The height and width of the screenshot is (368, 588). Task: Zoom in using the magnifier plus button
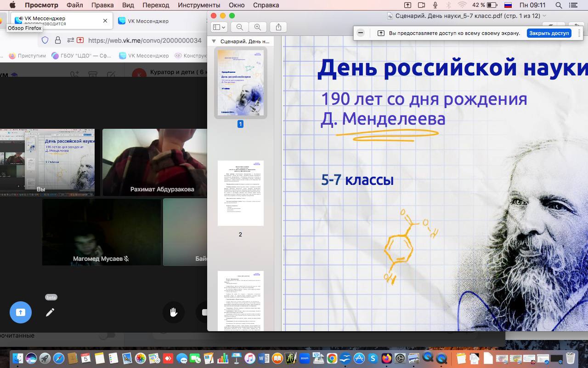[258, 27]
